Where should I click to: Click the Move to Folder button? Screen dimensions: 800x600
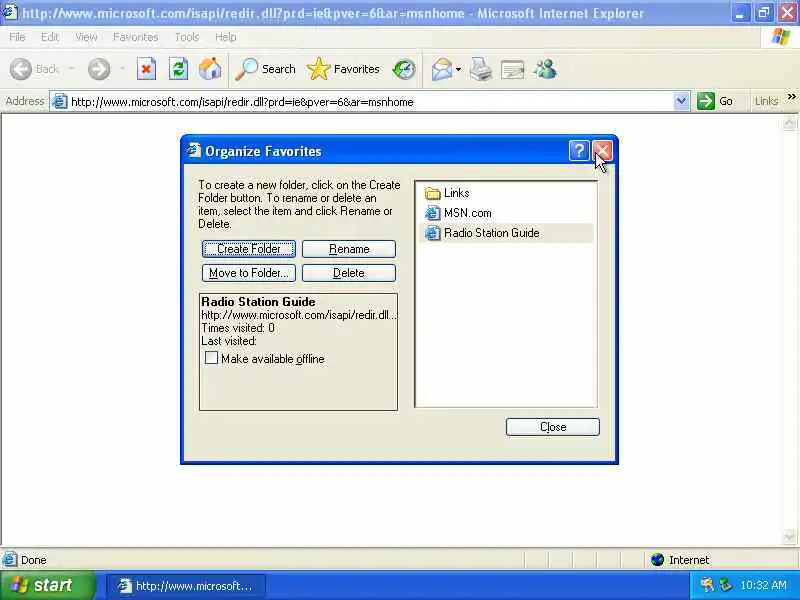pyautogui.click(x=249, y=273)
